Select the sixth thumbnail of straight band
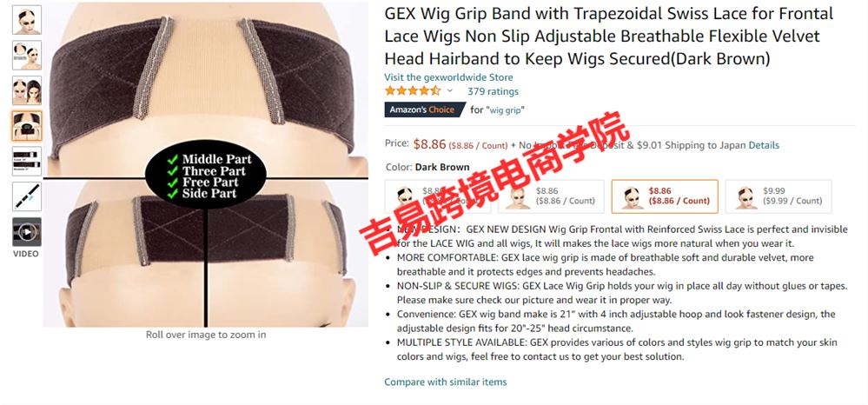The width and height of the screenshot is (868, 405). point(27,196)
